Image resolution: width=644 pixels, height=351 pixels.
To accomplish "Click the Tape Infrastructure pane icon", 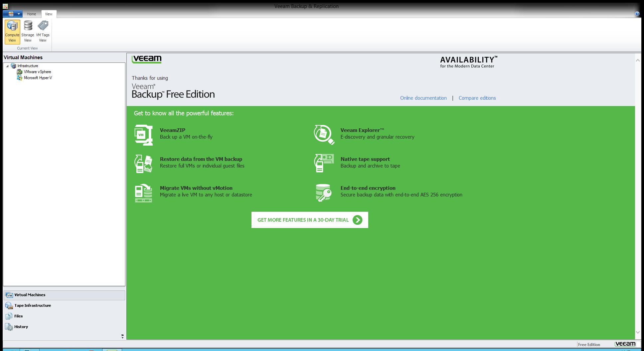I will click(x=9, y=305).
